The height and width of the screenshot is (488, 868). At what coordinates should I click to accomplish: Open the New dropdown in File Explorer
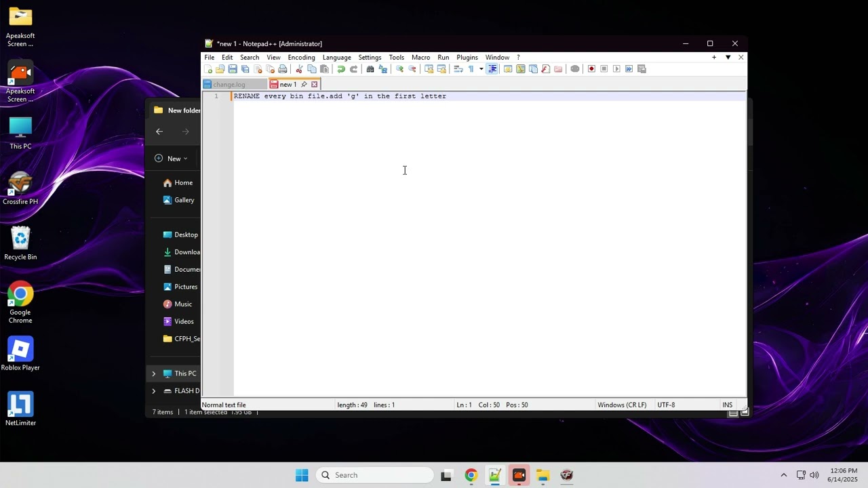pyautogui.click(x=171, y=159)
